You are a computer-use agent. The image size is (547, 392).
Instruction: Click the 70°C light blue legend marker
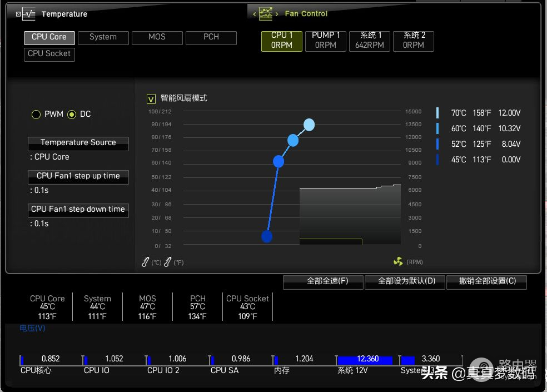pos(437,113)
